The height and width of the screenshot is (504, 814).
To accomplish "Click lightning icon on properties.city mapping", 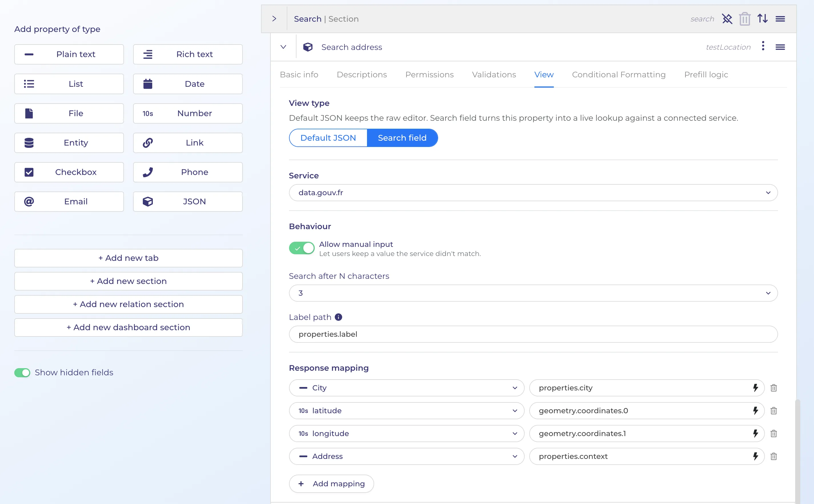I will 756,388.
